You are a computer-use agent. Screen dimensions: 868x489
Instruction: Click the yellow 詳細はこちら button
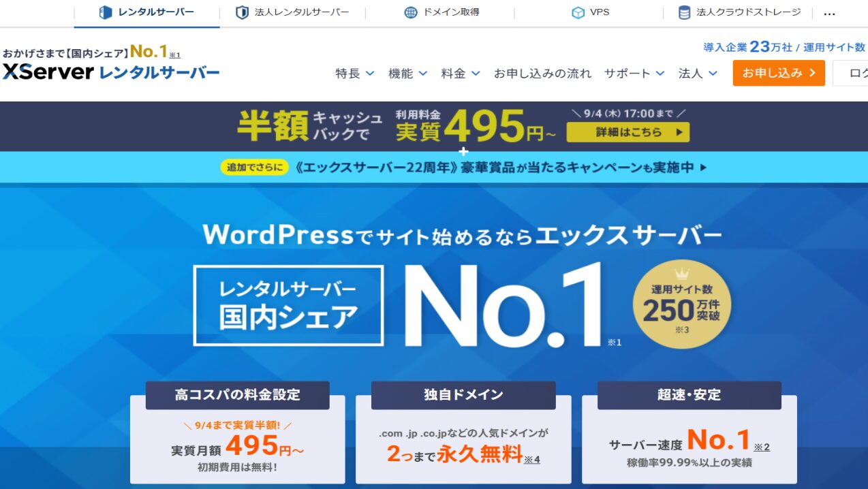627,132
